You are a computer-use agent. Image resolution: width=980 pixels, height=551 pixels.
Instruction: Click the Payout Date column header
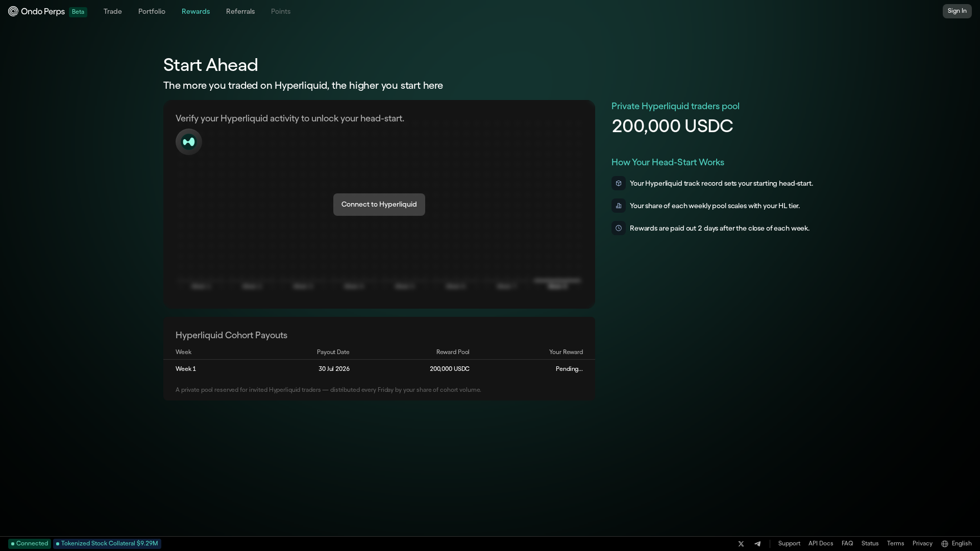pos(333,352)
